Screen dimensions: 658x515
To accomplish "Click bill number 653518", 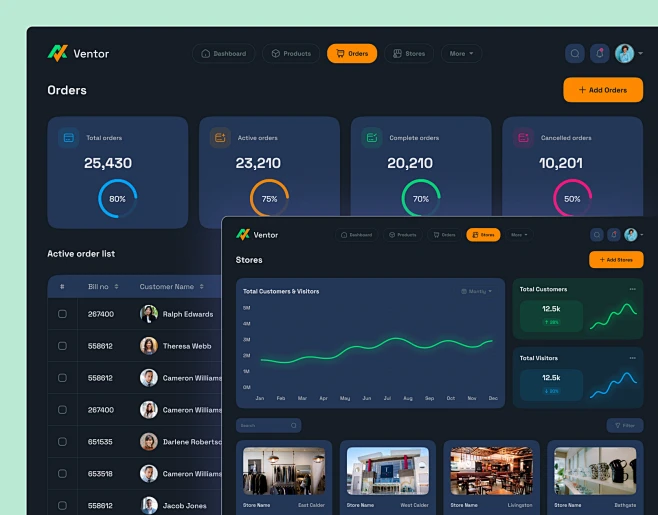I will point(100,473).
